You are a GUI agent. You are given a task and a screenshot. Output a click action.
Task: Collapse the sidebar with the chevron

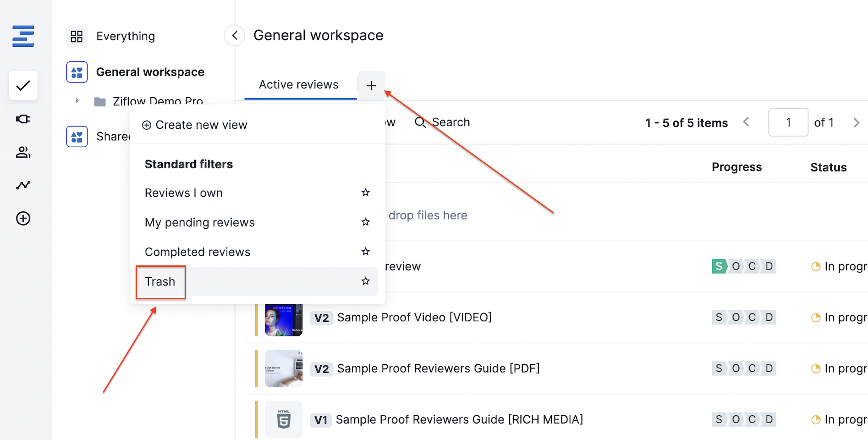[235, 35]
